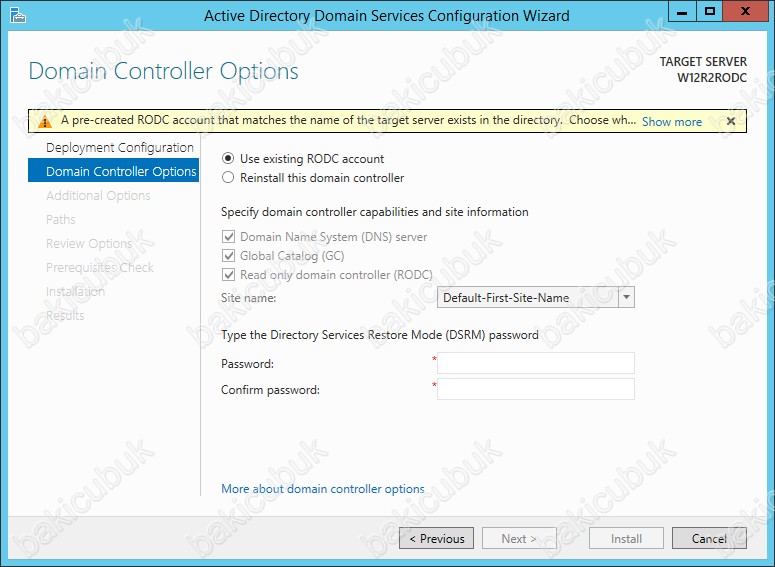Click the Next button
775x567 pixels.
(519, 538)
